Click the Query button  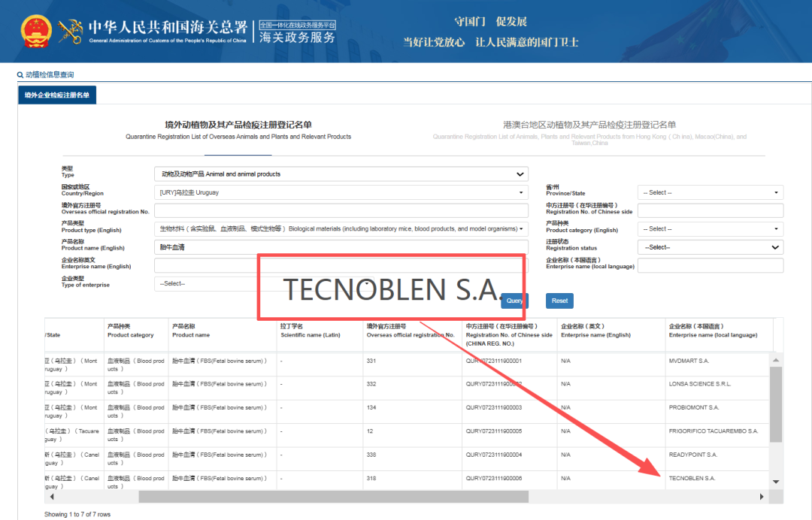[x=515, y=301]
